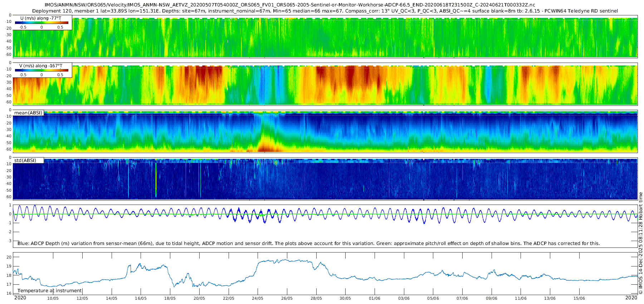644x304 pixels.
Task: Click the std(ABSI) panel label
Action: [x=25, y=161]
